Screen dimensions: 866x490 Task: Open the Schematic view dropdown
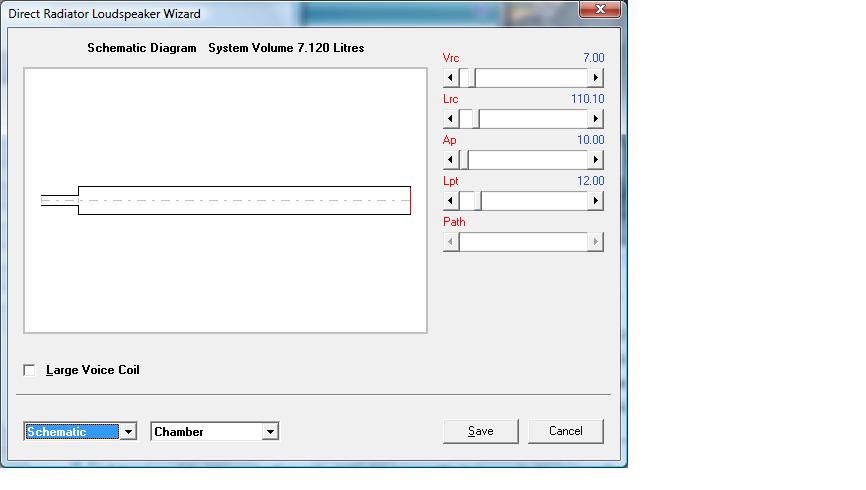[128, 431]
